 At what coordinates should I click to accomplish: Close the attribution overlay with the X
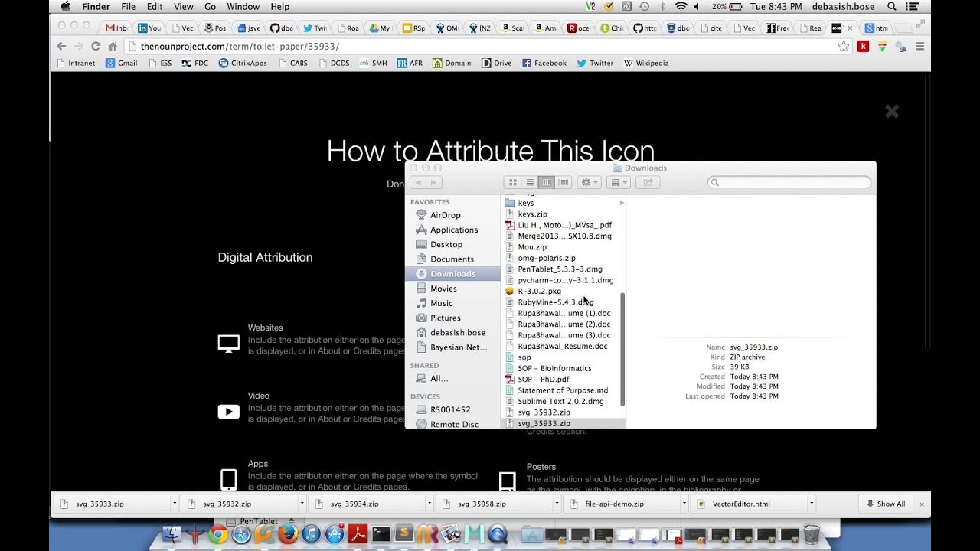[x=892, y=112]
